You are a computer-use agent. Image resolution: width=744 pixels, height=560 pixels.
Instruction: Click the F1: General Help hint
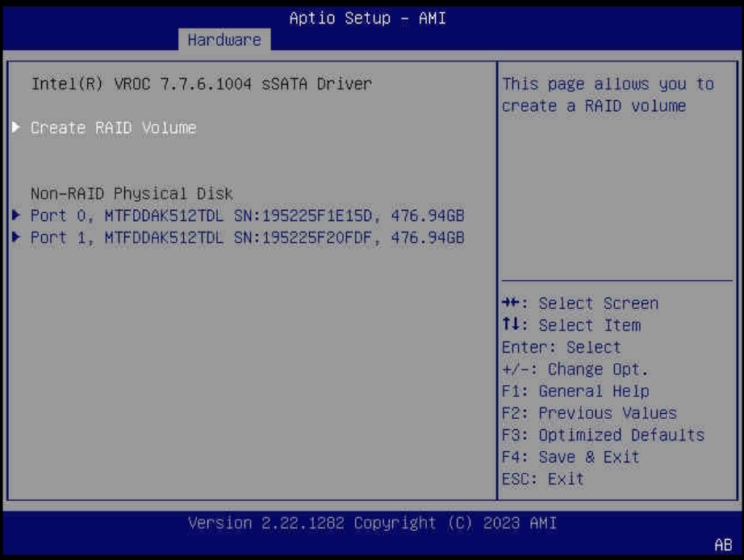(575, 391)
